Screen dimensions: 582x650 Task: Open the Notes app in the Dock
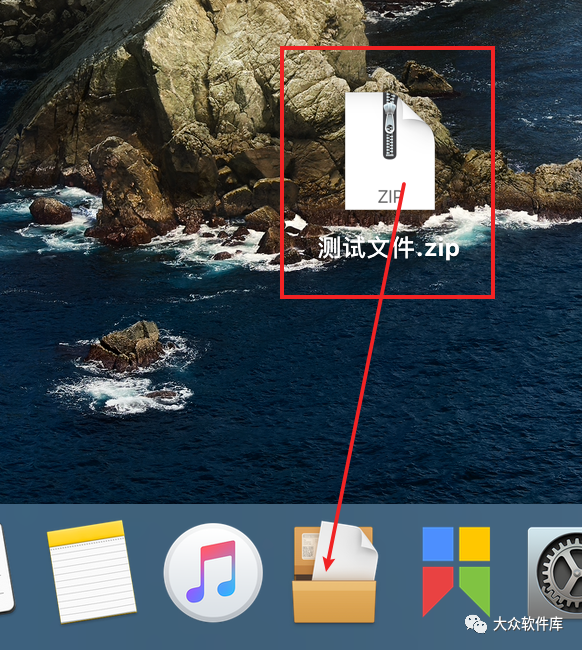92,572
